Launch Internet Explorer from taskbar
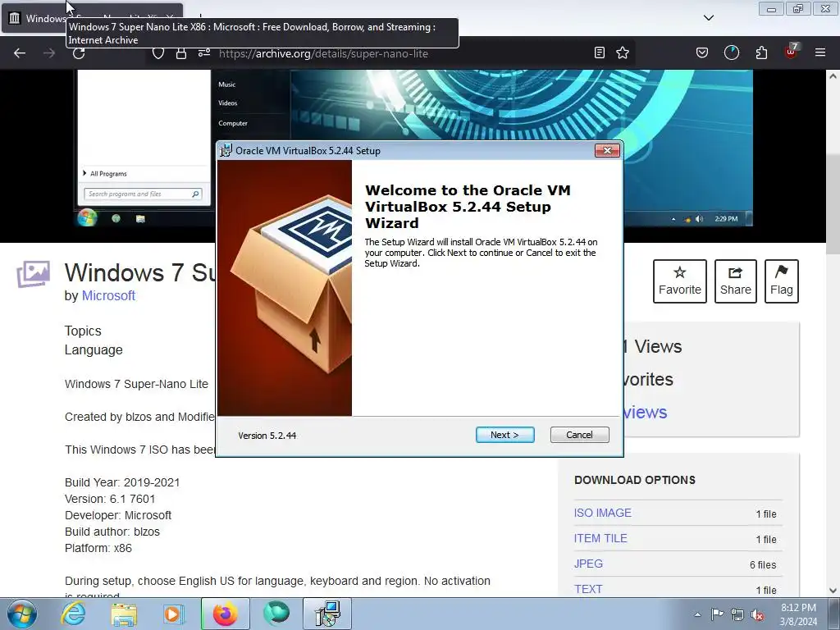 pos(73,614)
